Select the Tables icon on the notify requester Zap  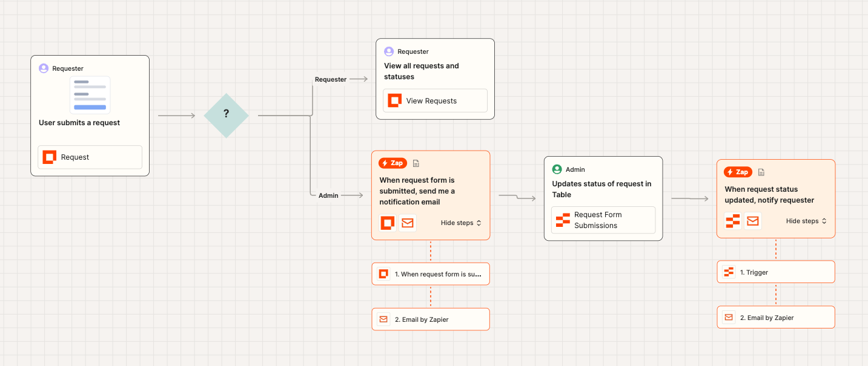(732, 221)
